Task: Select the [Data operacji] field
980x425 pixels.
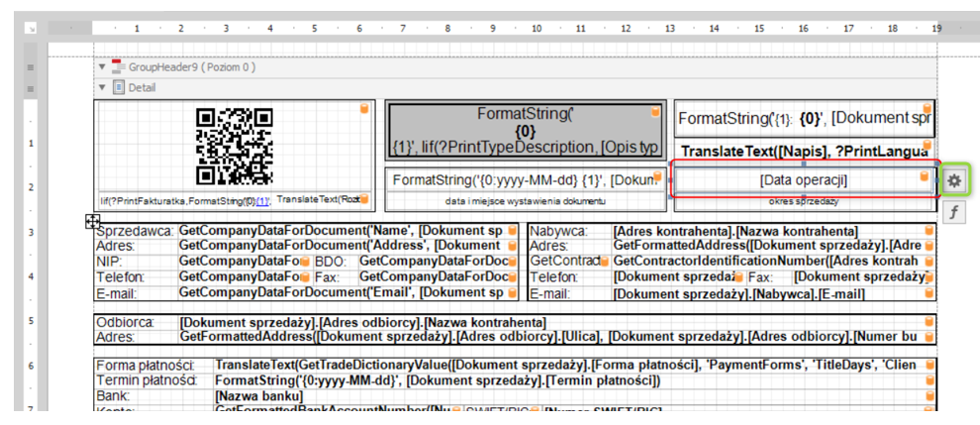Action: tap(802, 180)
